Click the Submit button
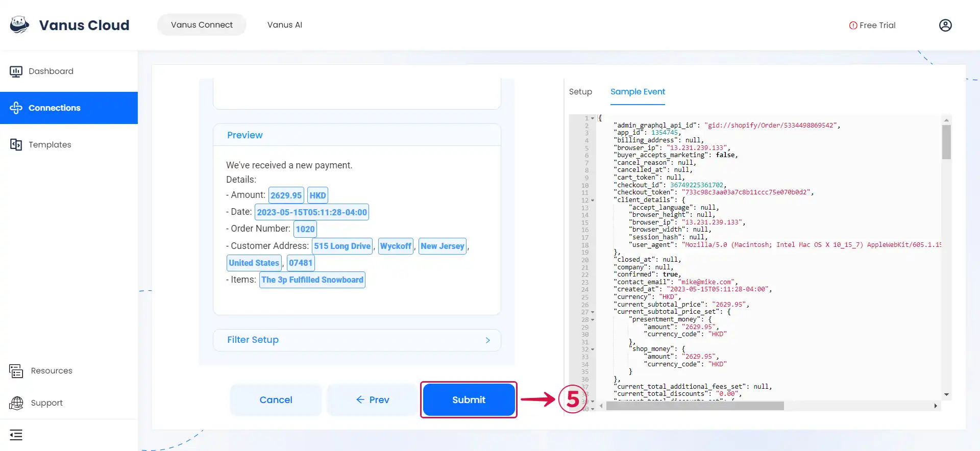 [x=469, y=399]
